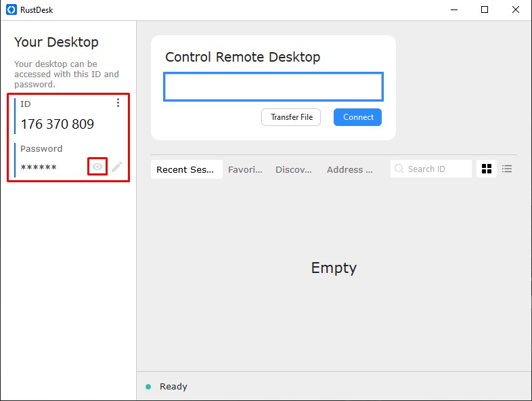Click the magnifier icon in Search ID
The width and height of the screenshot is (532, 401).
399,169
